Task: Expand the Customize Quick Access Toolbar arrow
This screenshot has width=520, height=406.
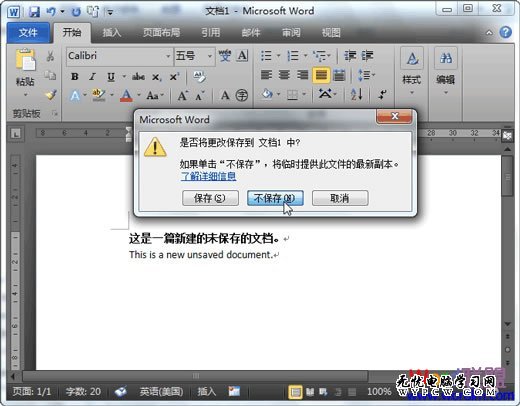Action: click(110, 13)
